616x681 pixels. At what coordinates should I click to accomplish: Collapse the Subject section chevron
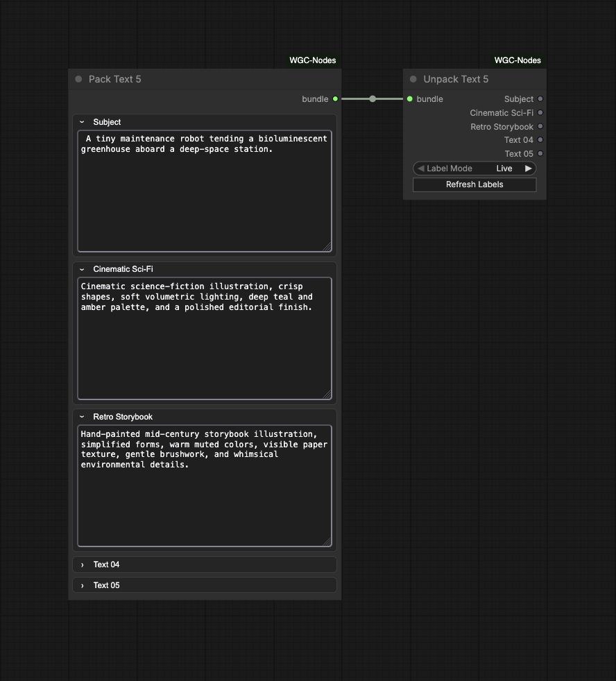click(x=82, y=122)
